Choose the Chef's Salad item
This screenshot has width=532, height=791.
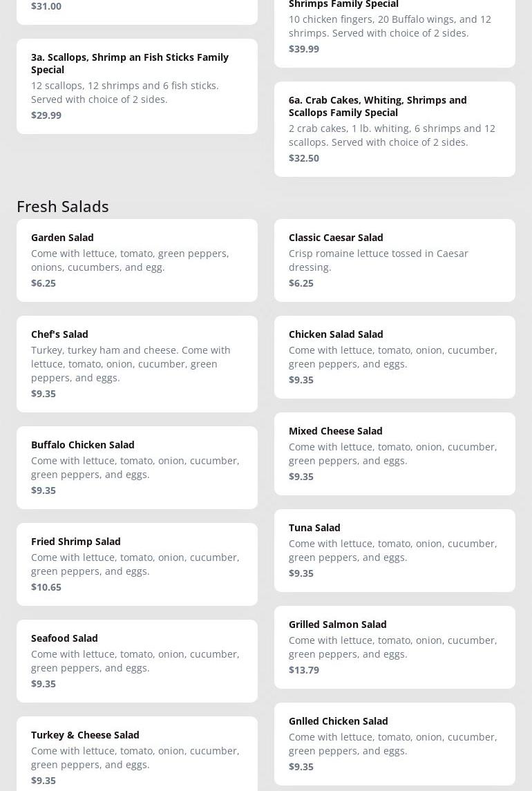pyautogui.click(x=137, y=363)
